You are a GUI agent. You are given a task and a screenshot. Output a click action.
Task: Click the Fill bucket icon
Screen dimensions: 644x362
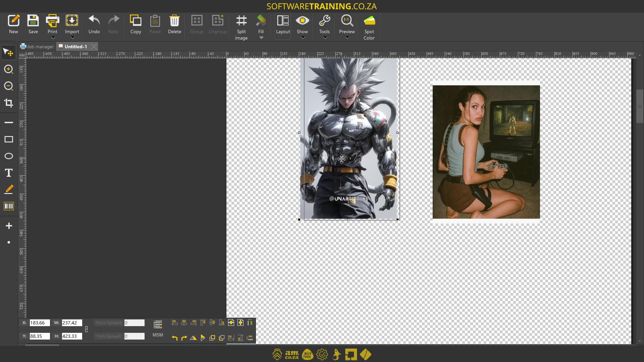coord(261,21)
